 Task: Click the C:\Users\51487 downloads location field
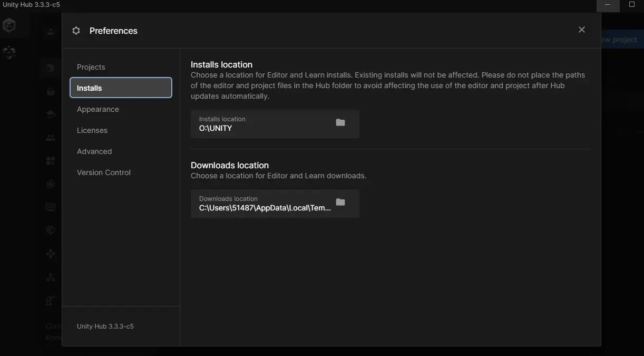coord(275,204)
